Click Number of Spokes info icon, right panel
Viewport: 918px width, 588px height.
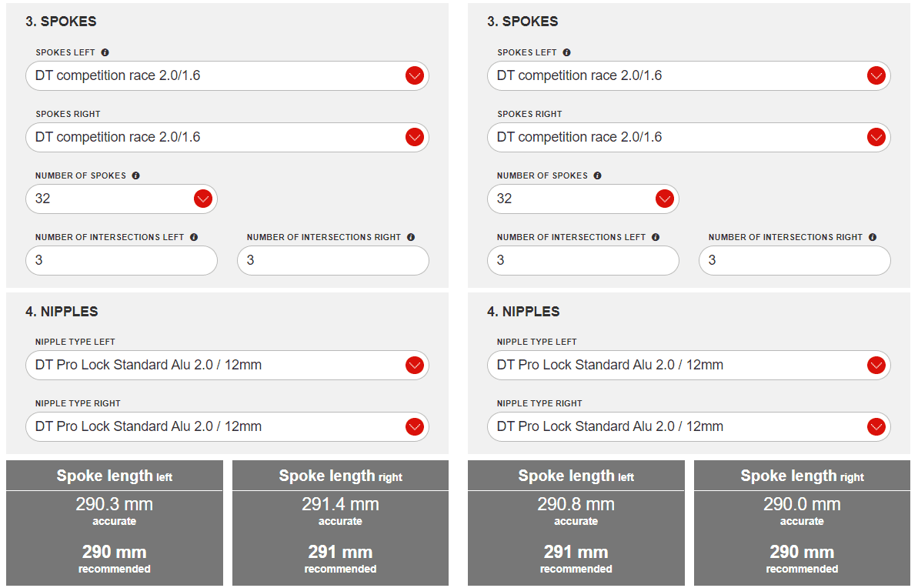598,175
